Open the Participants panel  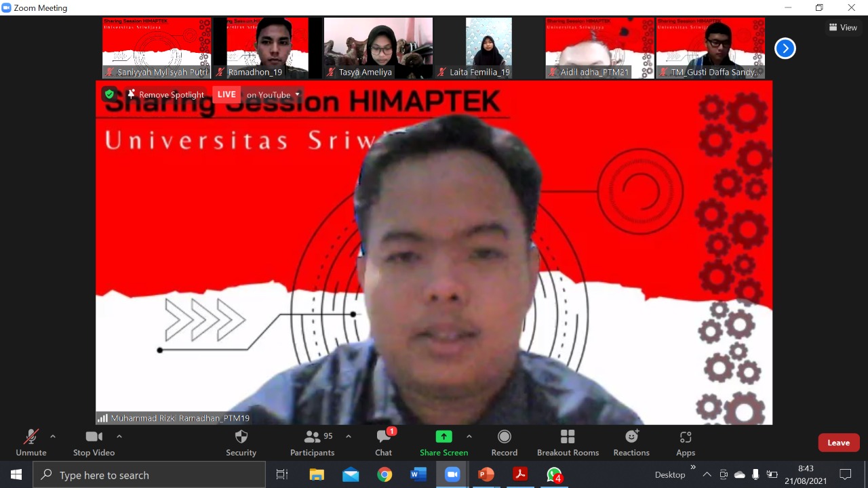pyautogui.click(x=312, y=443)
